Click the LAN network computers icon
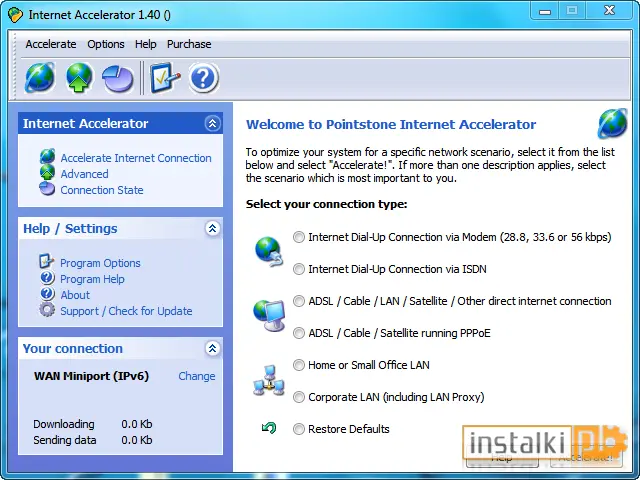 click(269, 380)
